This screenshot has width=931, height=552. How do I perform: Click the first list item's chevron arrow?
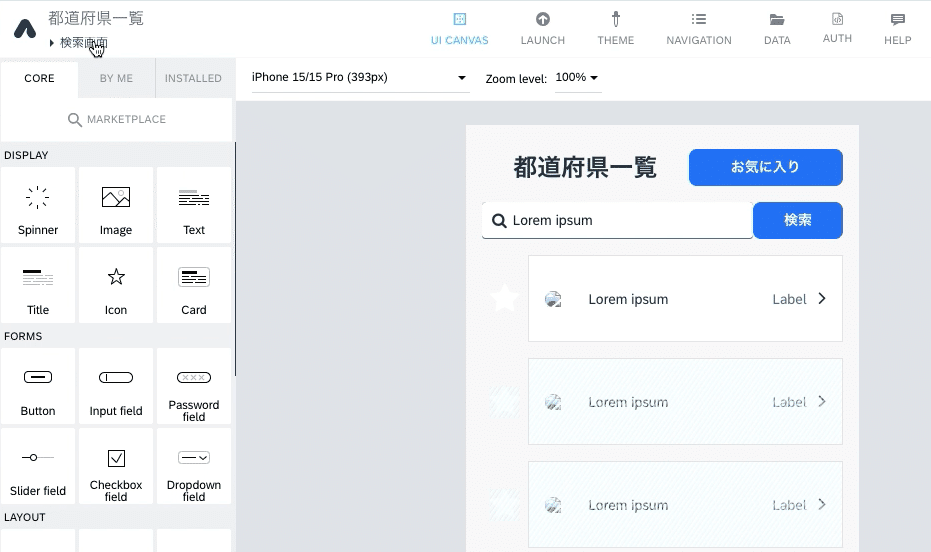tap(822, 299)
